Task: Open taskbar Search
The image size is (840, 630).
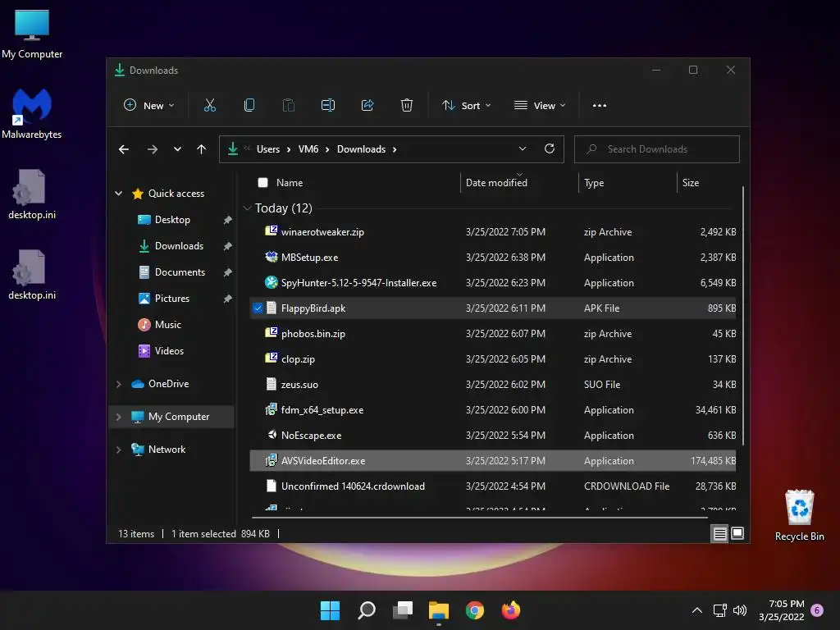Action: [x=367, y=610]
